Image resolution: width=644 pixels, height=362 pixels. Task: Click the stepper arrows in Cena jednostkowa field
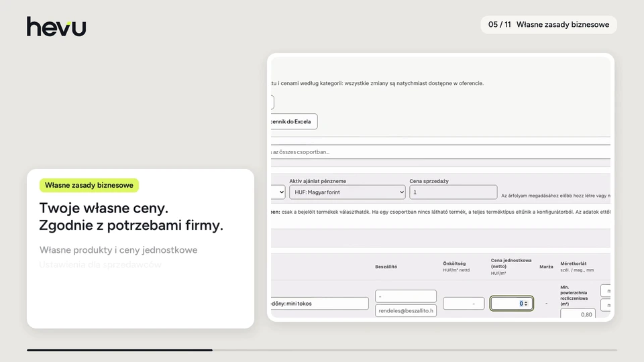point(526,304)
